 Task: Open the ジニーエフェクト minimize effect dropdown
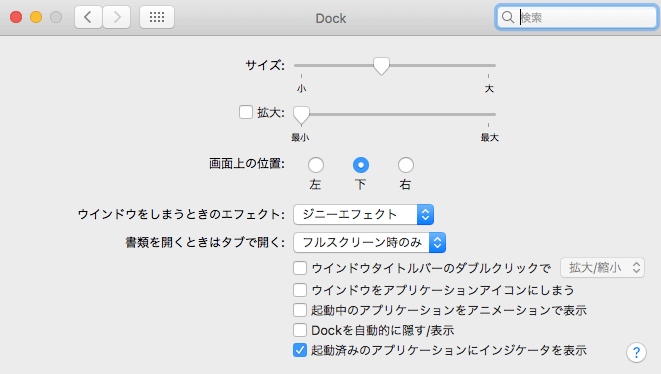[x=363, y=215]
